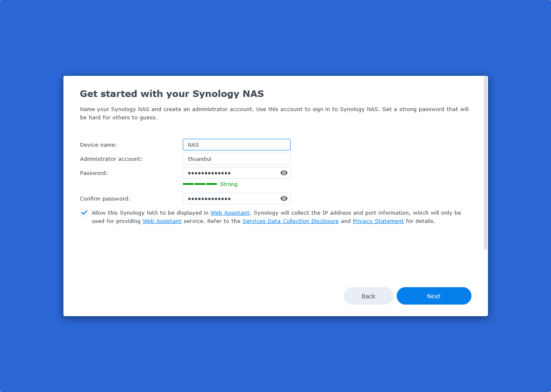Click the green password strength bar
The width and height of the screenshot is (551, 392).
(x=200, y=184)
